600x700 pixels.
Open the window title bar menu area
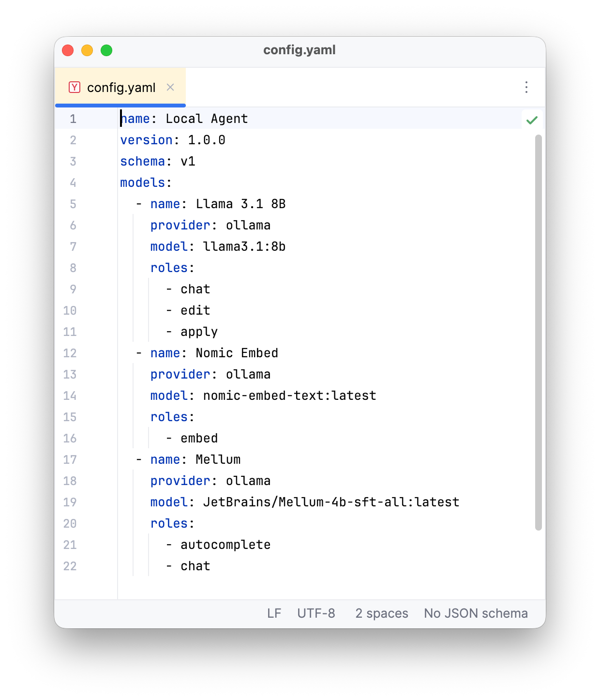(300, 50)
